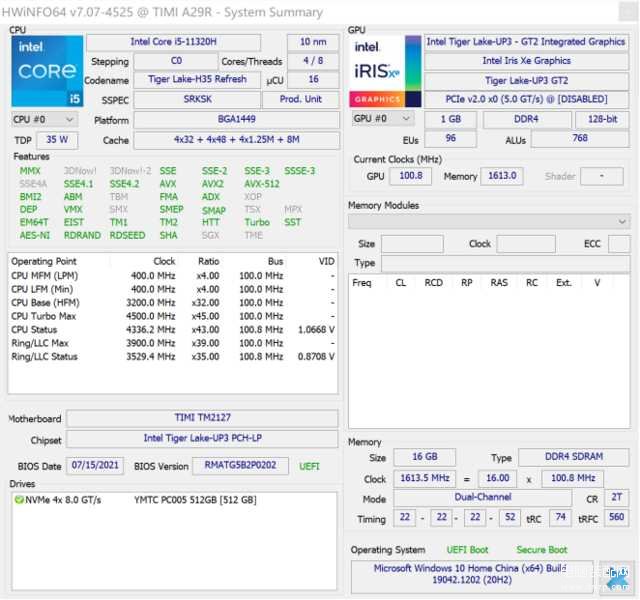Viewport: 640px width, 600px height.
Task: Click the AES-NI feature label
Action: point(35,236)
